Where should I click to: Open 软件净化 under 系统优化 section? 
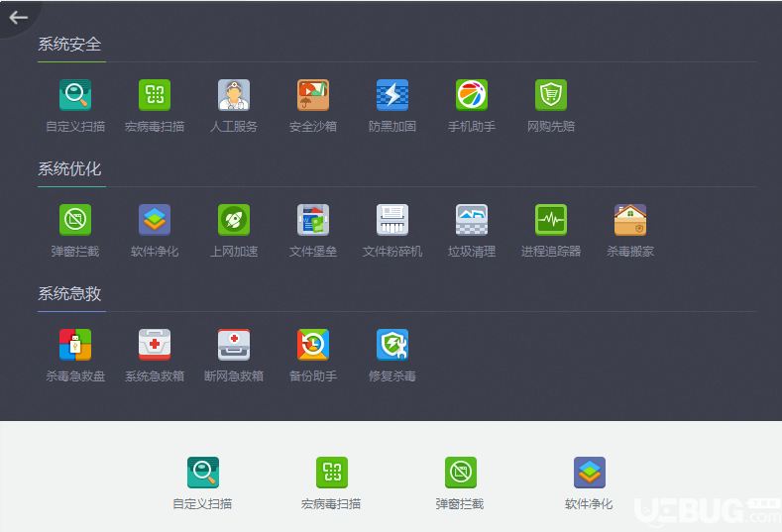(155, 219)
